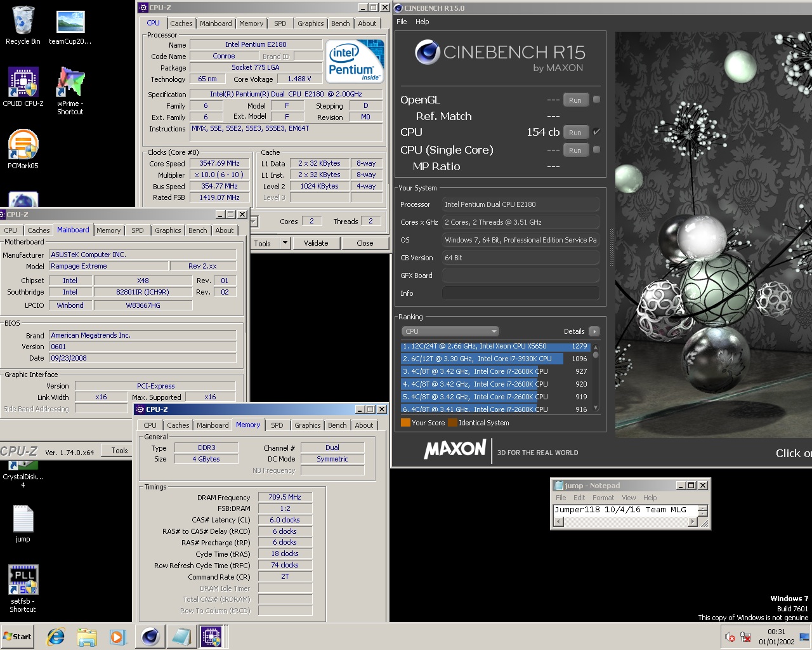Screen dimensions: 812x650
Task: Launch the wPrime shortcut icon
Action: 70,90
